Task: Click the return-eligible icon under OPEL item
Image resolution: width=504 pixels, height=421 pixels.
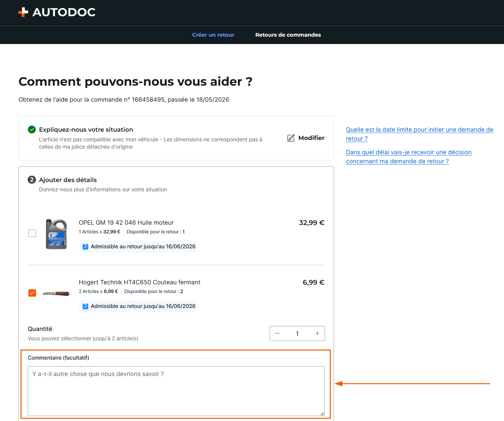Action: pyautogui.click(x=85, y=247)
